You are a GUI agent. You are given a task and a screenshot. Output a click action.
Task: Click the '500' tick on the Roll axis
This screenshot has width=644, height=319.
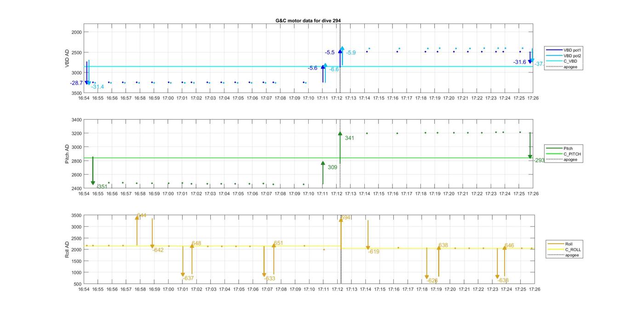pyautogui.click(x=78, y=284)
